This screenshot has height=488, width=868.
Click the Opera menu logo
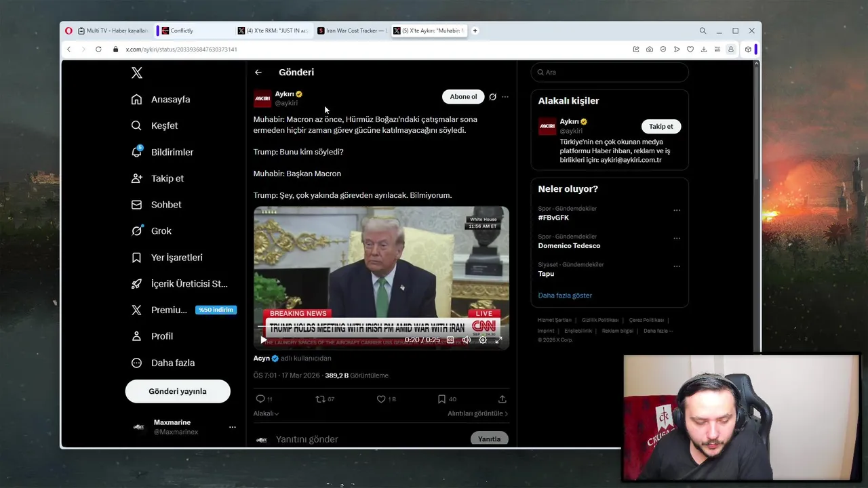pos(68,30)
